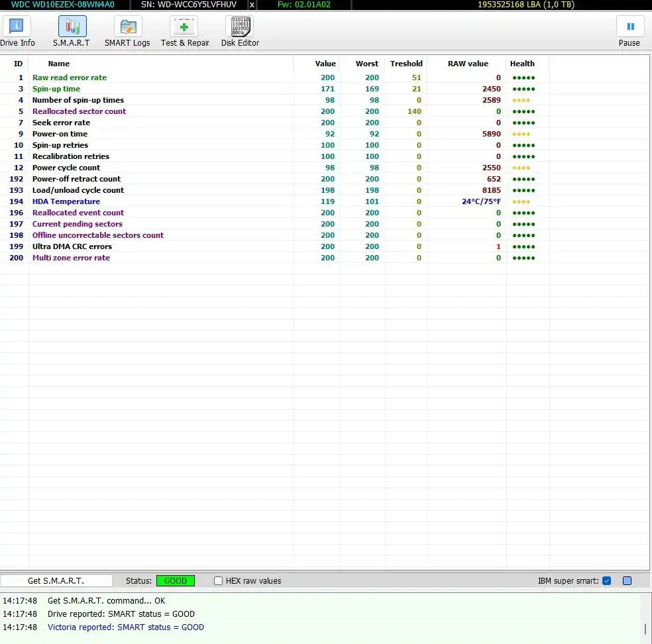Click the Health column header

(x=522, y=64)
